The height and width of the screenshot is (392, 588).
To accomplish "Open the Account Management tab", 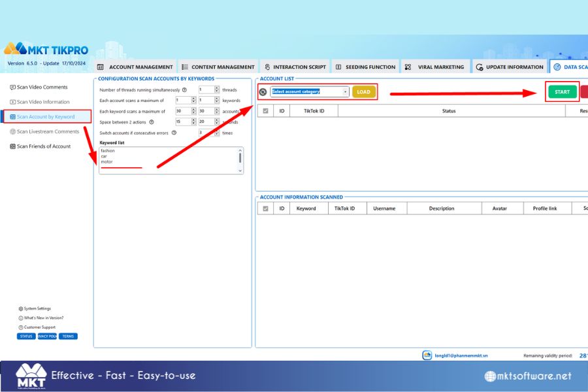I will pyautogui.click(x=135, y=67).
